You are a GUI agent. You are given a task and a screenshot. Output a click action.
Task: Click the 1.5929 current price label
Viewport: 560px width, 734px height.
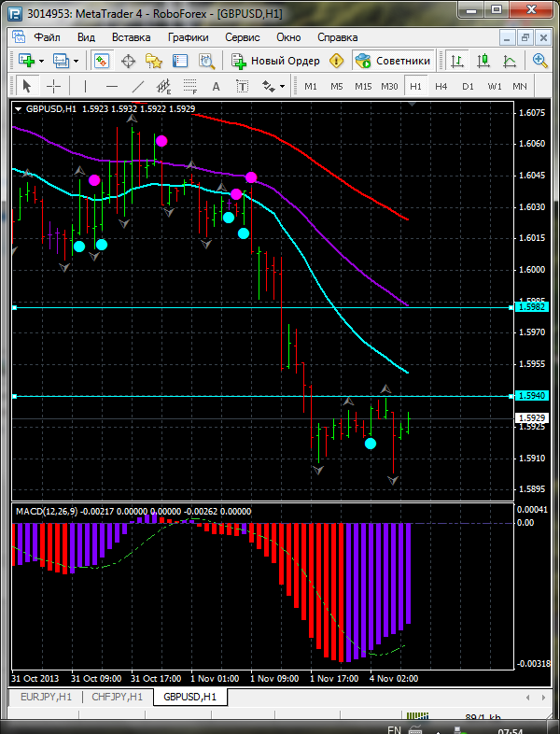point(533,417)
